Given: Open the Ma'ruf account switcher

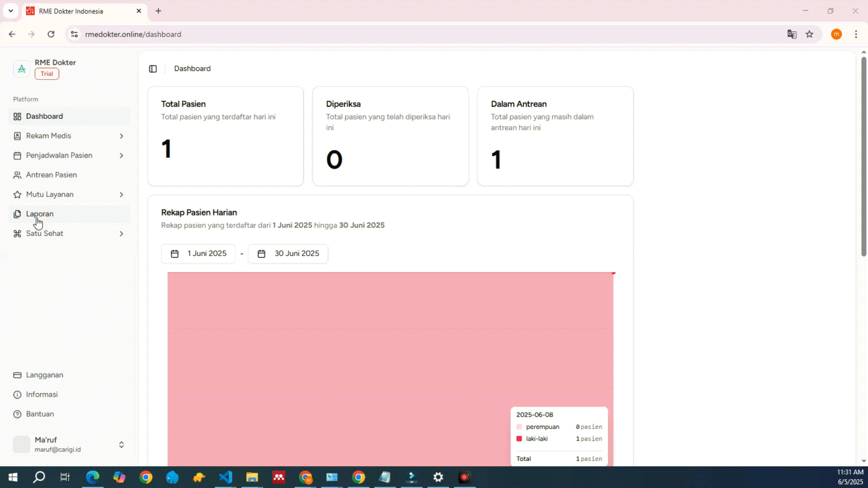Looking at the screenshot, I should click(x=121, y=445).
